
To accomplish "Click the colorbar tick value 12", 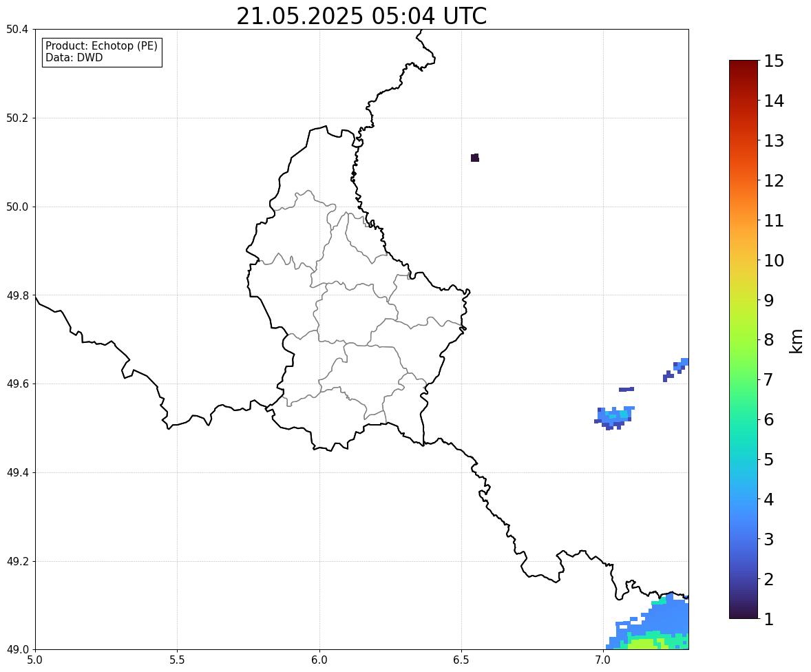I will (774, 180).
